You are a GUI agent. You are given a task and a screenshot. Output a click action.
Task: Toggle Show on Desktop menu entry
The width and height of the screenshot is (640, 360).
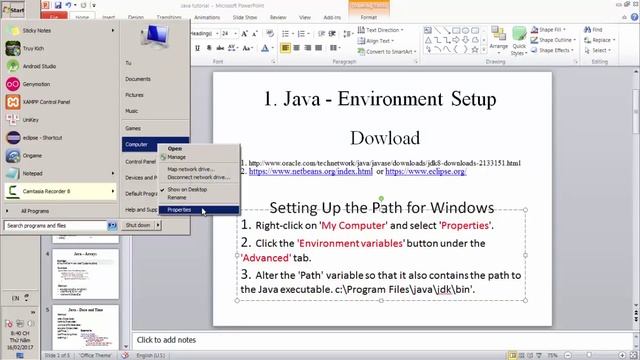tap(199, 189)
